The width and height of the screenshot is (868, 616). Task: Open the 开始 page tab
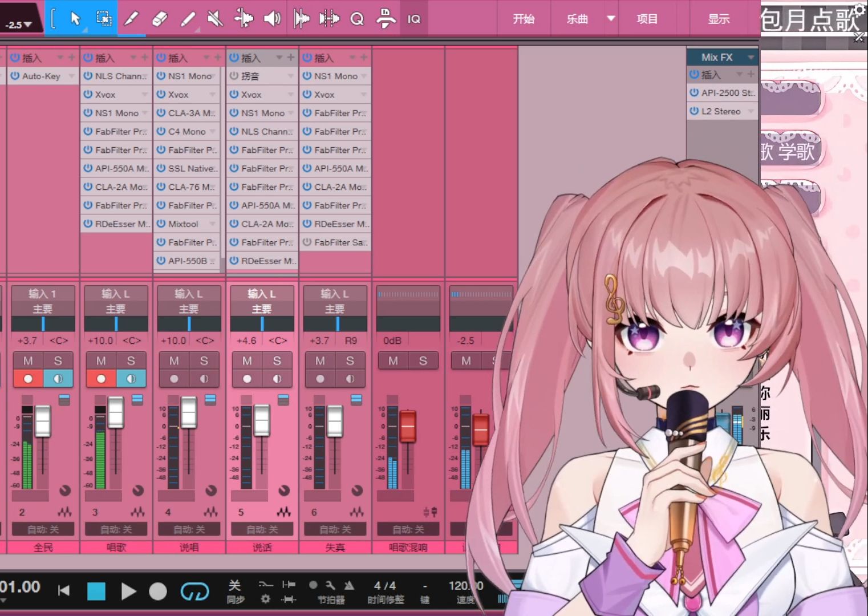(x=524, y=19)
